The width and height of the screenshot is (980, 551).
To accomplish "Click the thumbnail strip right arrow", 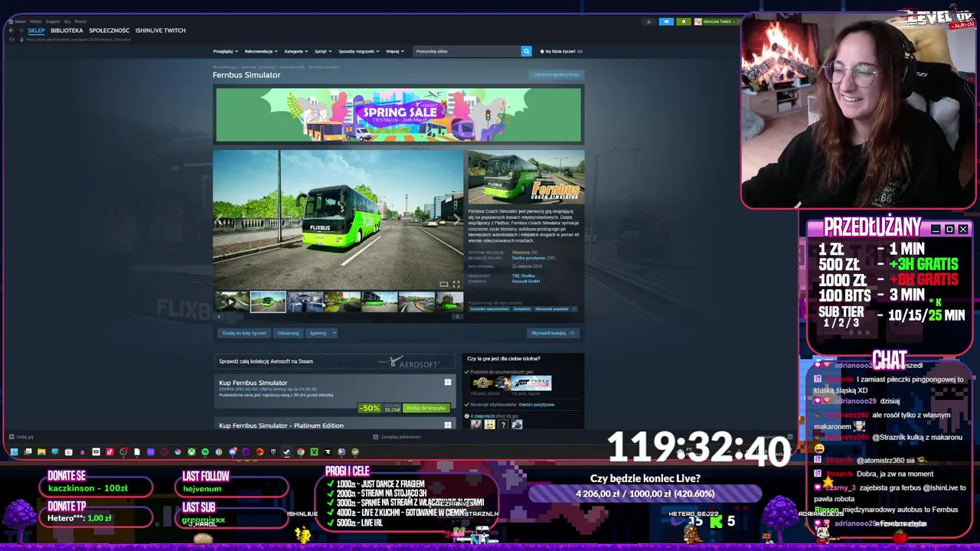I will (457, 316).
